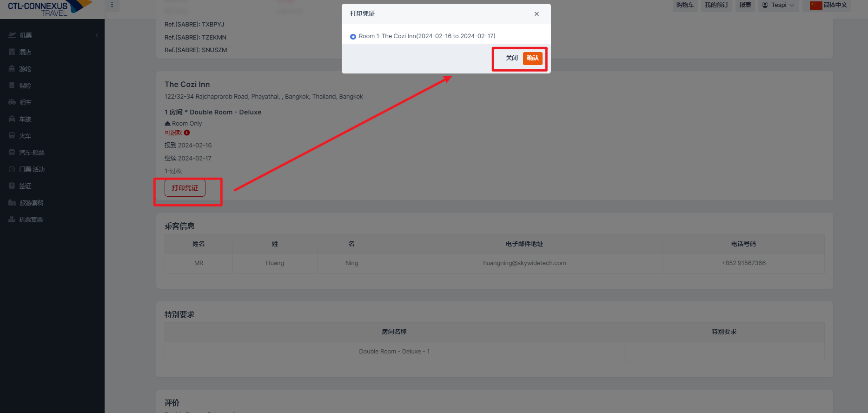
Task: Click the car rental sidebar icon
Action: point(12,102)
